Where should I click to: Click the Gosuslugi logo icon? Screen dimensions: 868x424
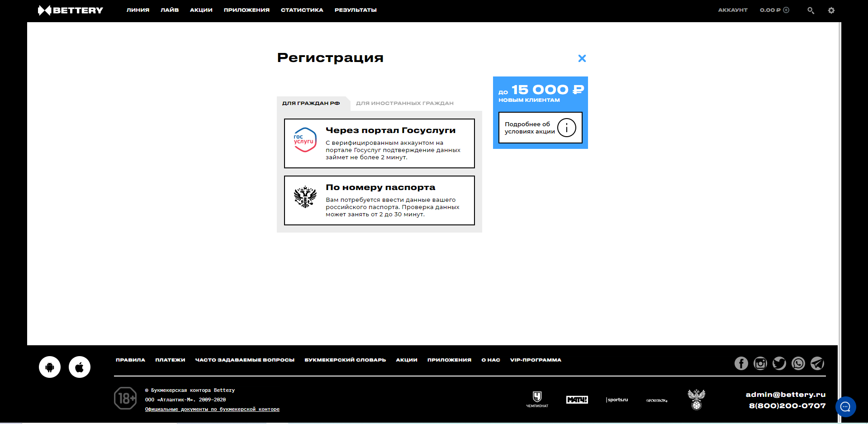(x=305, y=140)
